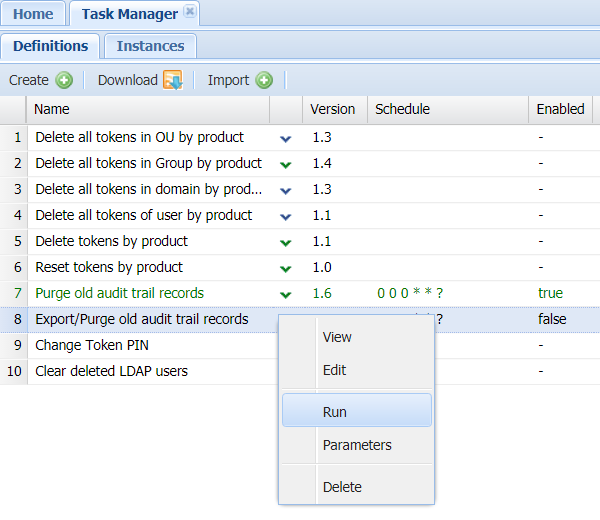Viewport: 600px width, 520px height.
Task: Close the Task Manager tab
Action: pyautogui.click(x=190, y=12)
